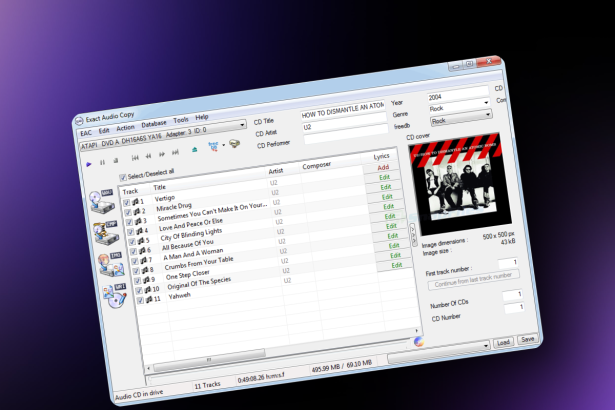Screen dimensions: 615x410
Task: Uncheck track 9 One Step Closer checkbox
Action: (x=138, y=281)
